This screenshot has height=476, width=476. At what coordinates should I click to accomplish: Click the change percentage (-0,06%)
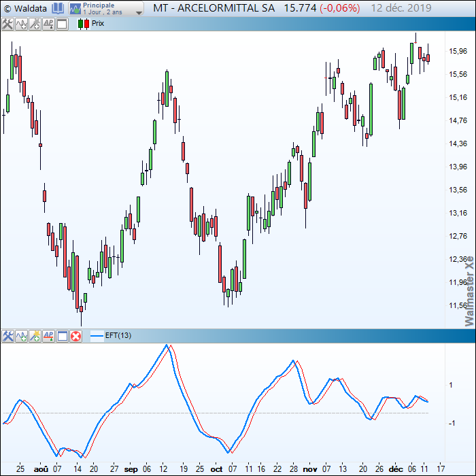click(x=340, y=8)
